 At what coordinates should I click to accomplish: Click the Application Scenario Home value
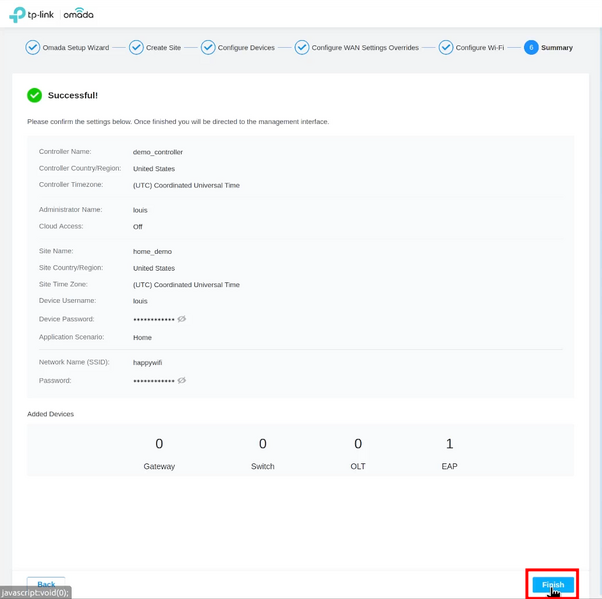(142, 338)
